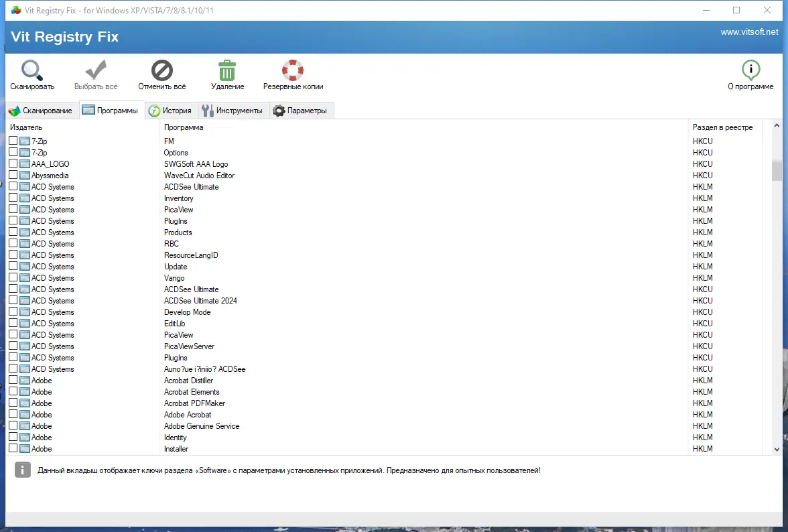The image size is (788, 532).
Task: Open the Инструменты tab
Action: pos(233,111)
